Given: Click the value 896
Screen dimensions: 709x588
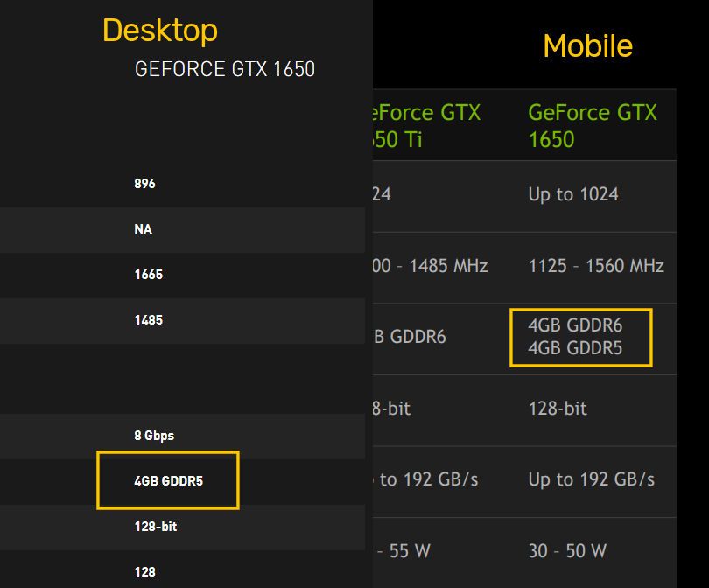Looking at the screenshot, I should coord(144,184).
